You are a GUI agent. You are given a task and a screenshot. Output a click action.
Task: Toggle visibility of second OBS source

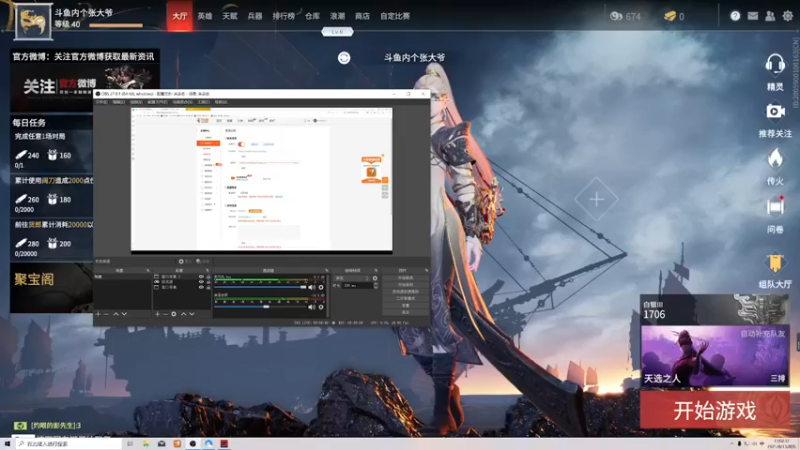click(x=201, y=282)
